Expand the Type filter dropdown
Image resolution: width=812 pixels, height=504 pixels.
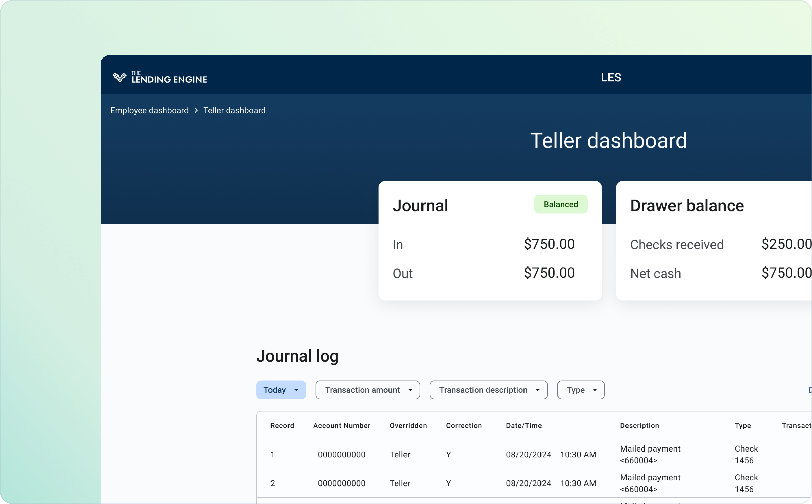pyautogui.click(x=580, y=390)
